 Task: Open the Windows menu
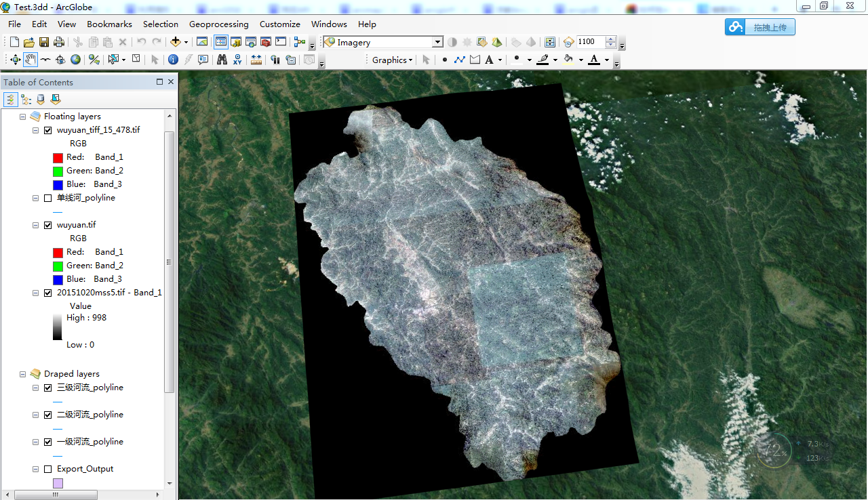coord(329,24)
